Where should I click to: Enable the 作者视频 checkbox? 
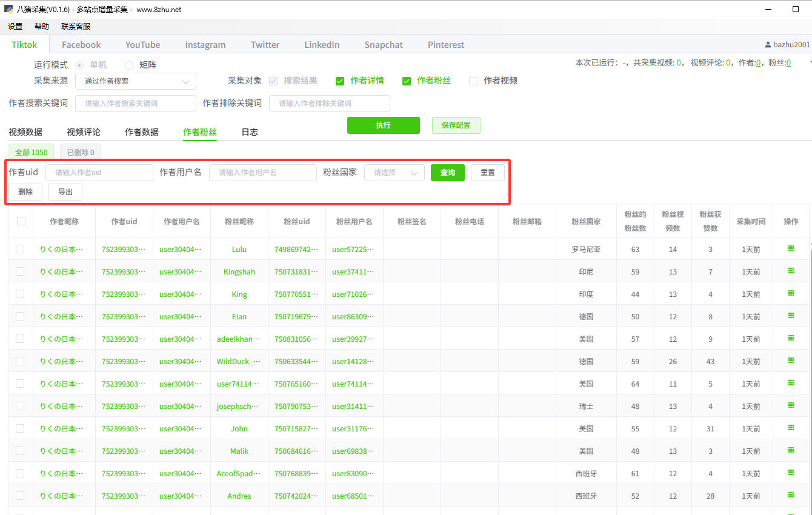click(473, 81)
